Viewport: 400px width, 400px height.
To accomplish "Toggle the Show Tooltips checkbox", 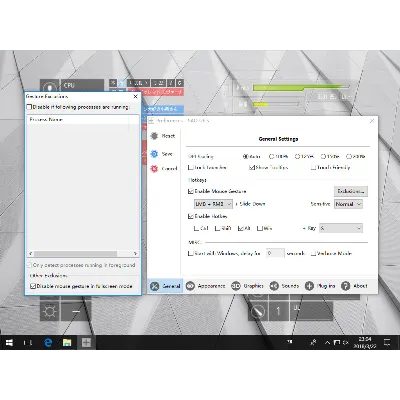I will [252, 167].
